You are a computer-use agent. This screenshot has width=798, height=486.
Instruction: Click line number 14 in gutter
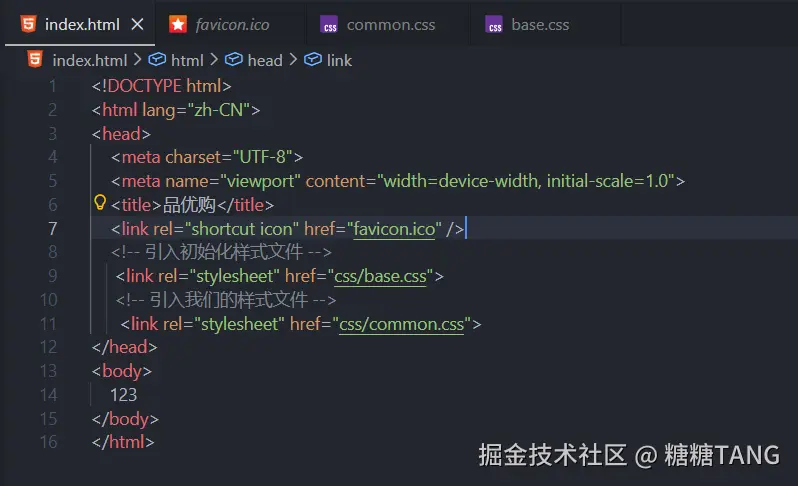coord(48,395)
